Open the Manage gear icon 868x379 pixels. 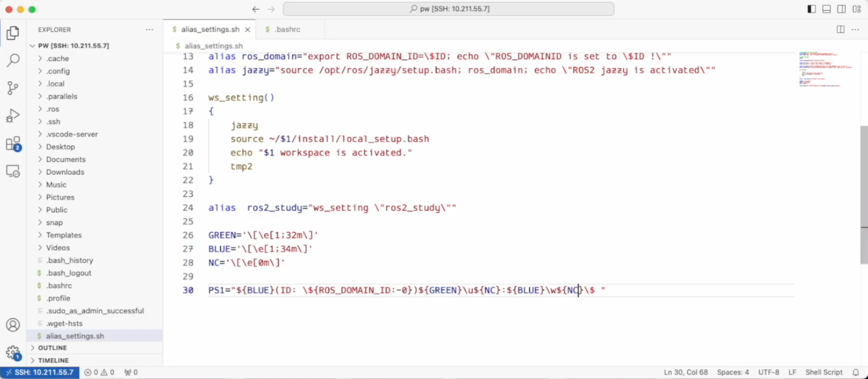click(13, 353)
